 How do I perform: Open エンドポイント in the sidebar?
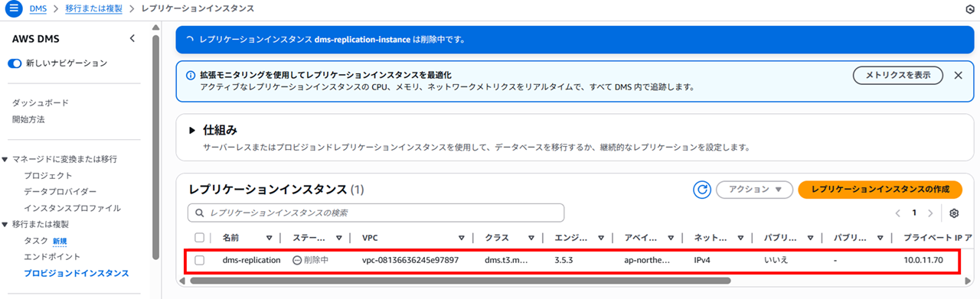(52, 256)
